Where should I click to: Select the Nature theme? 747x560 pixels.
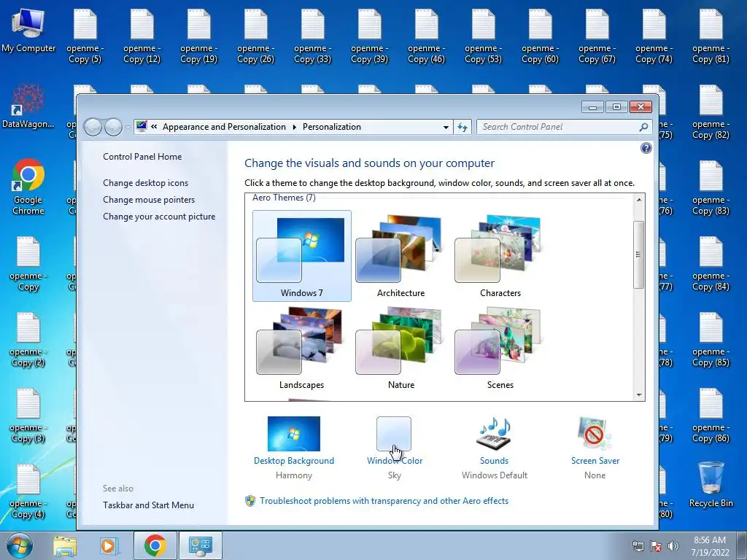click(x=400, y=348)
